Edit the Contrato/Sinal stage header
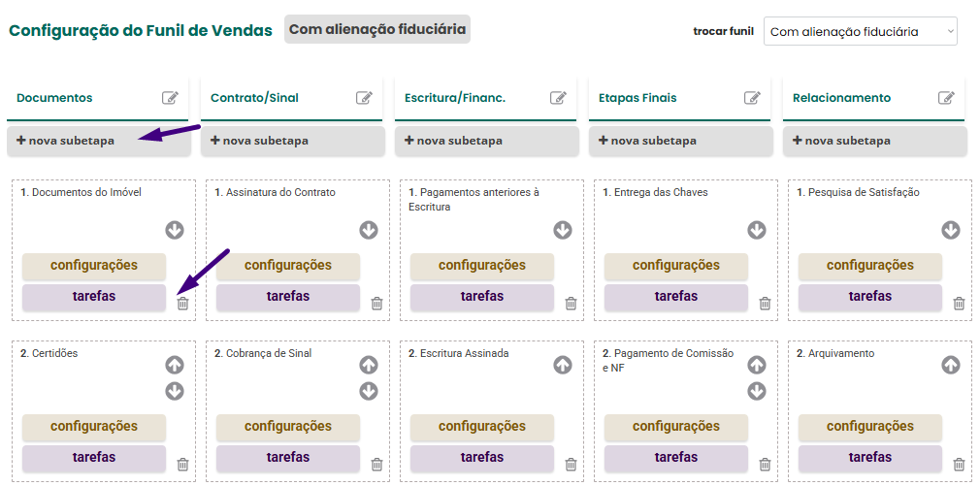This screenshot has width=980, height=486. (x=365, y=98)
